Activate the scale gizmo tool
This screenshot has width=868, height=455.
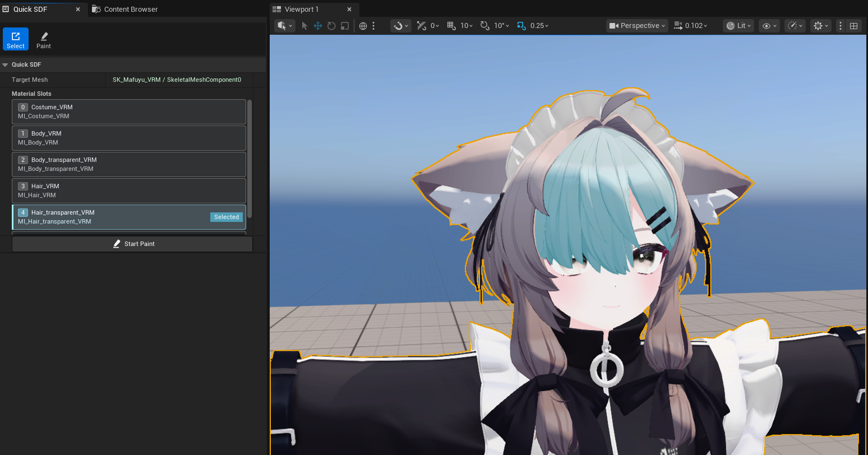(345, 26)
